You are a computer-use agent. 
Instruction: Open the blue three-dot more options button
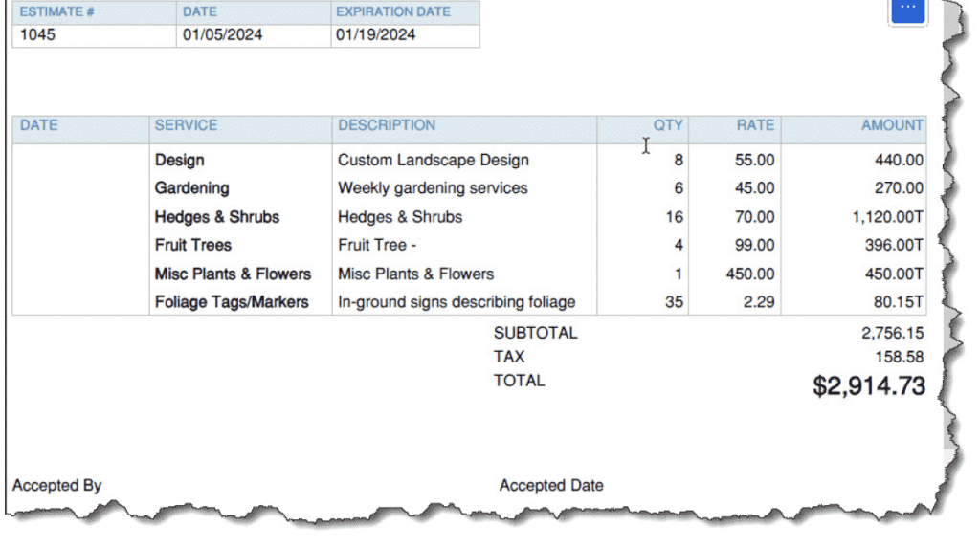tap(907, 11)
